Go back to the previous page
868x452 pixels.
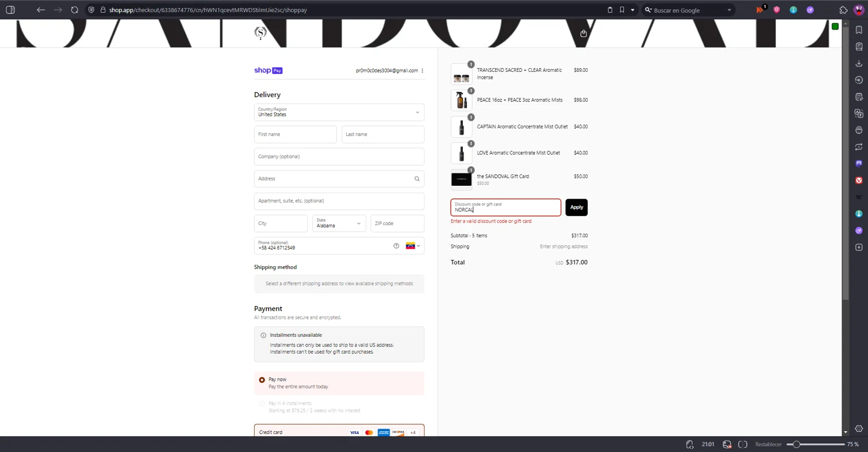41,10
